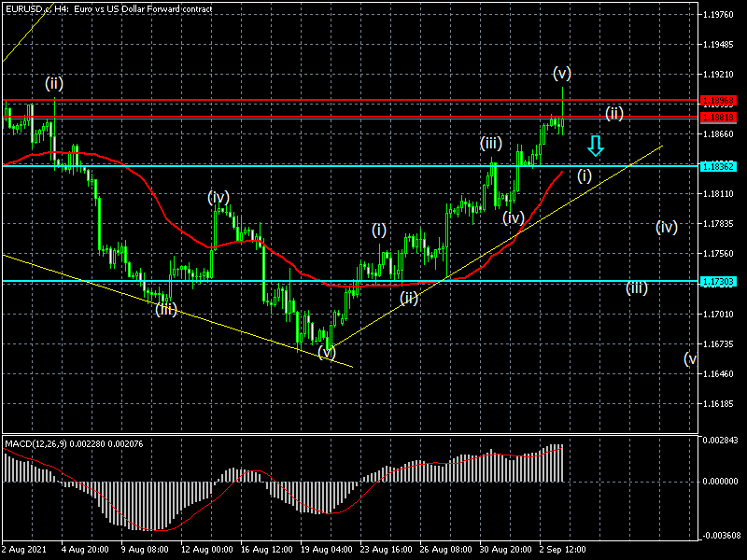Click the cyan 1.18362 price tag

point(722,165)
